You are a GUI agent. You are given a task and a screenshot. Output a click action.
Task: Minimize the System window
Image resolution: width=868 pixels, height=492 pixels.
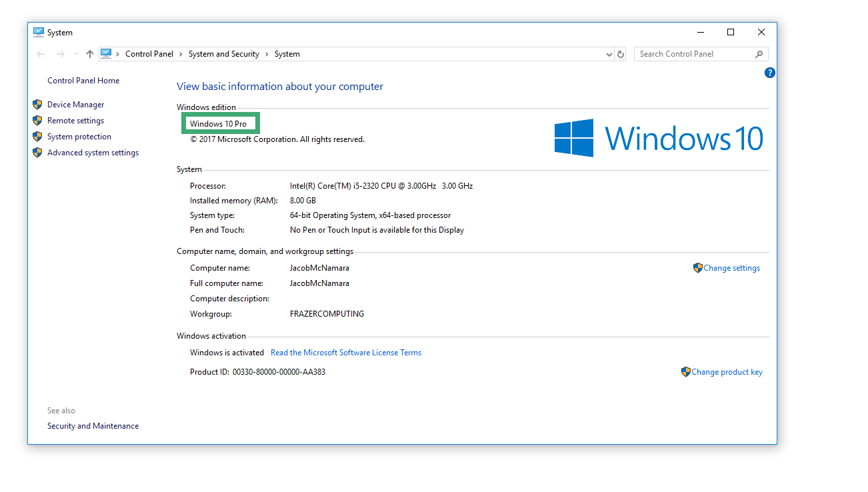[x=701, y=32]
